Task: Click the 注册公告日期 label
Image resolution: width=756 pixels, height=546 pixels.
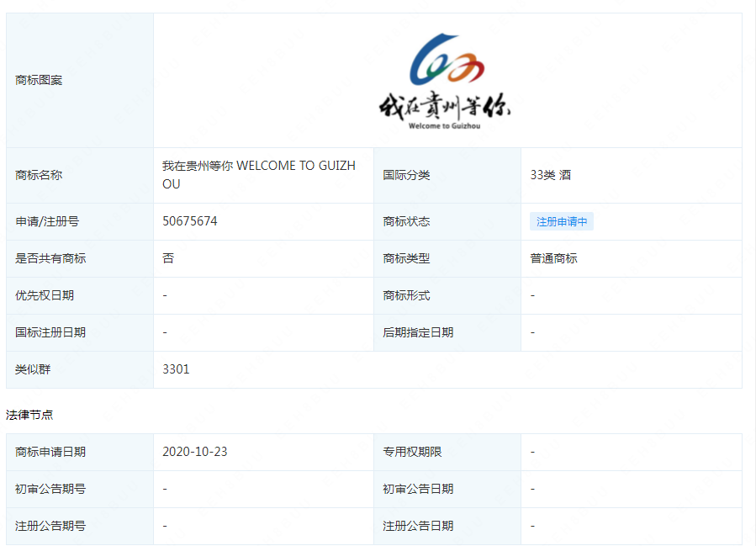Action: click(x=418, y=526)
